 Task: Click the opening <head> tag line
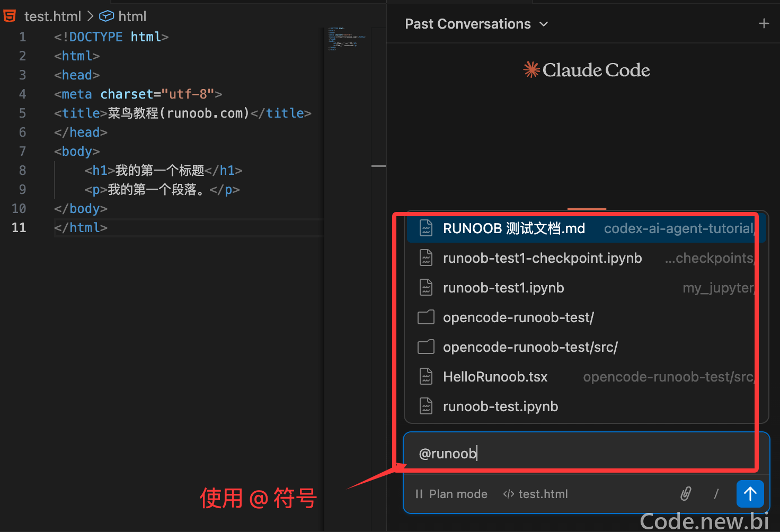pyautogui.click(x=77, y=75)
